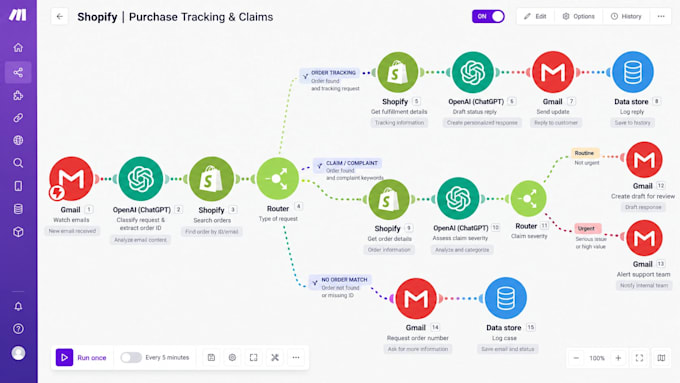The height and width of the screenshot is (383, 680).
Task: Open scenario Options
Action: tap(579, 16)
